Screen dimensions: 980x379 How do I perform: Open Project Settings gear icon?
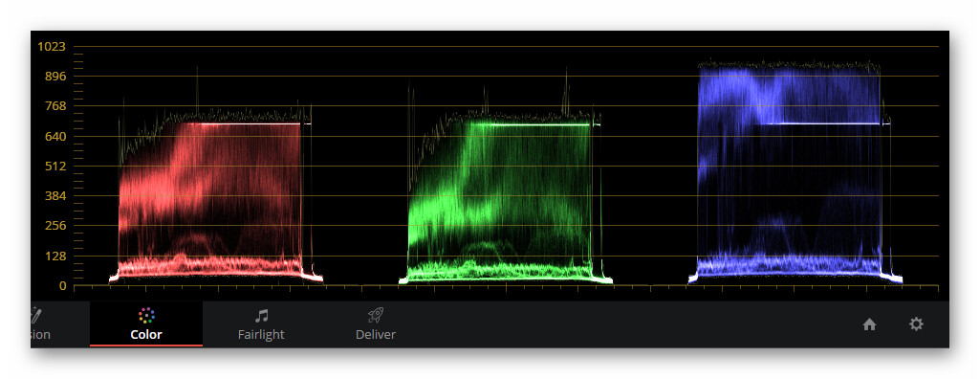point(916,323)
